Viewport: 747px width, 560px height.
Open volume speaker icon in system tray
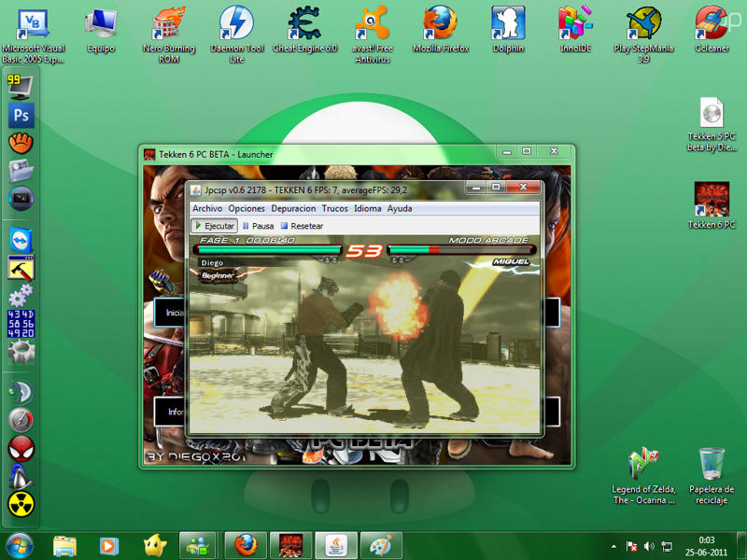[x=649, y=546]
